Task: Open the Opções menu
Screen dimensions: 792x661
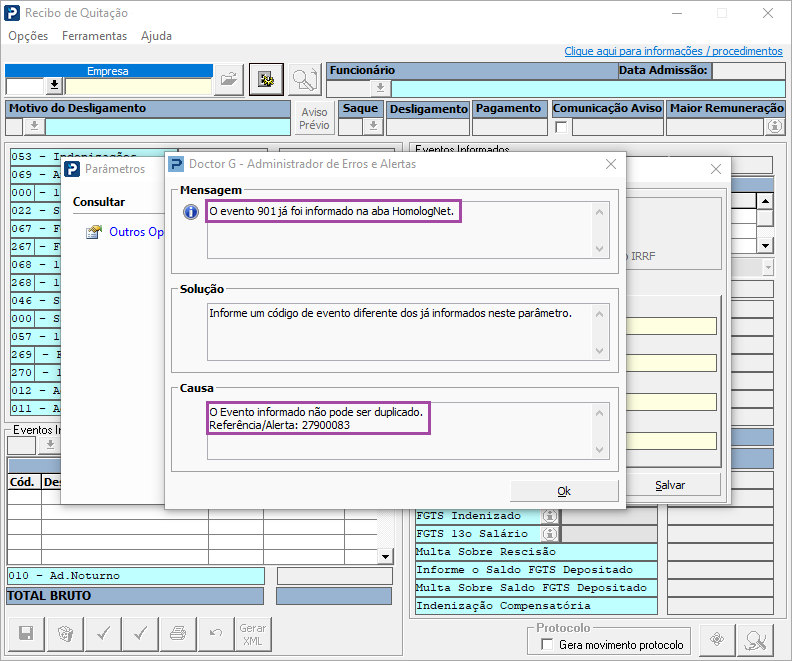Action: pyautogui.click(x=28, y=36)
